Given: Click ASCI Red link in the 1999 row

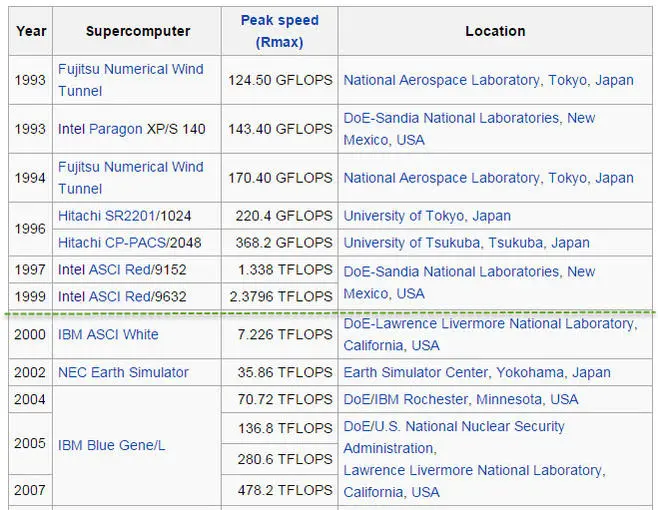Looking at the screenshot, I should click(x=120, y=296).
